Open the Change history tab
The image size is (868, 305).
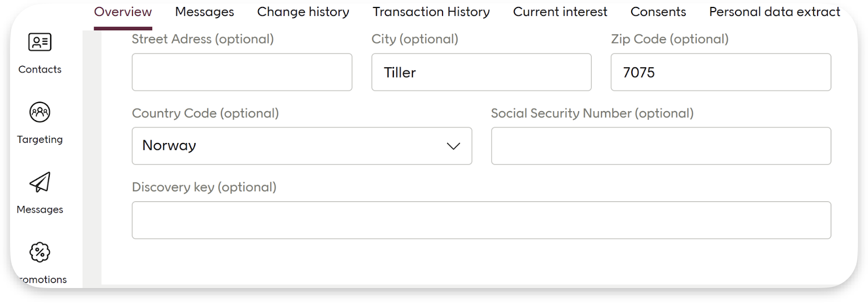[303, 12]
